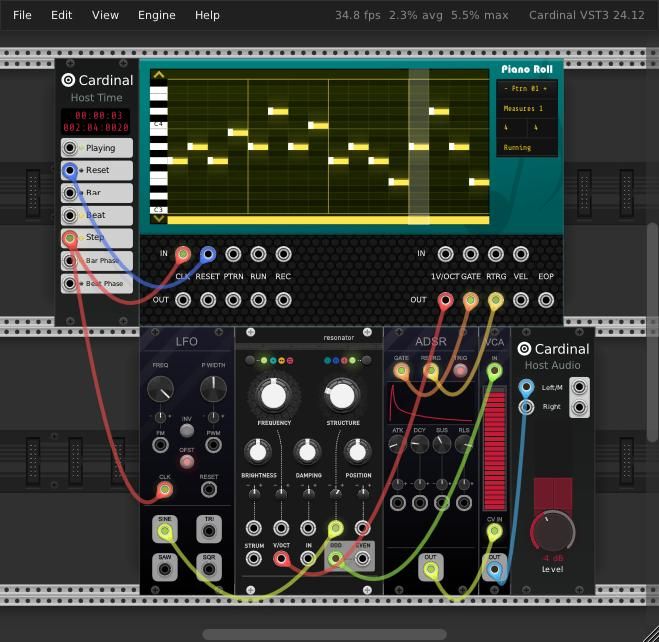Click the vertical scrollbar on the right
659x642 pixels.
click(x=652, y=332)
